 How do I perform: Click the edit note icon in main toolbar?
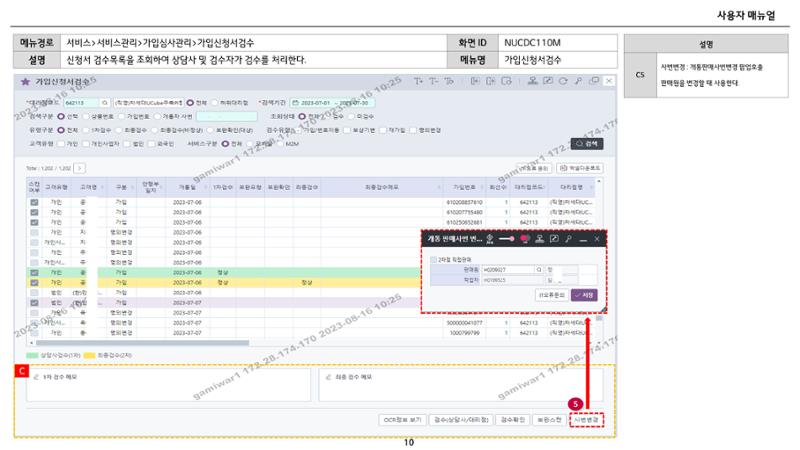548,81
